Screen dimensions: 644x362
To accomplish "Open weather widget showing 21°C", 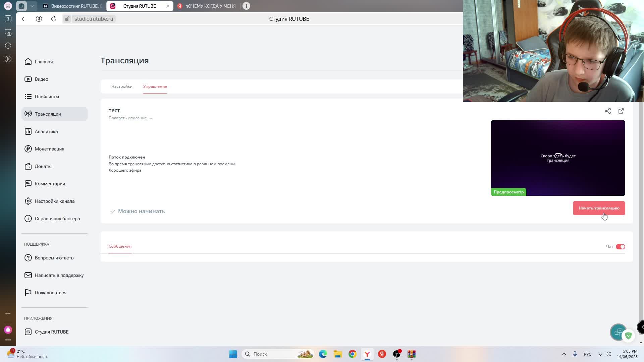I will 28,354.
